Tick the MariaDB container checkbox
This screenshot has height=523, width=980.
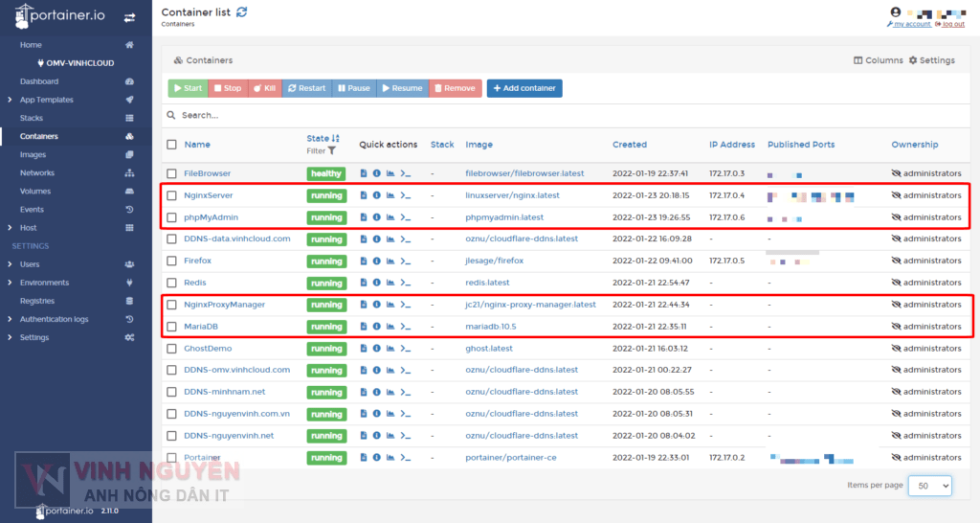coord(171,327)
